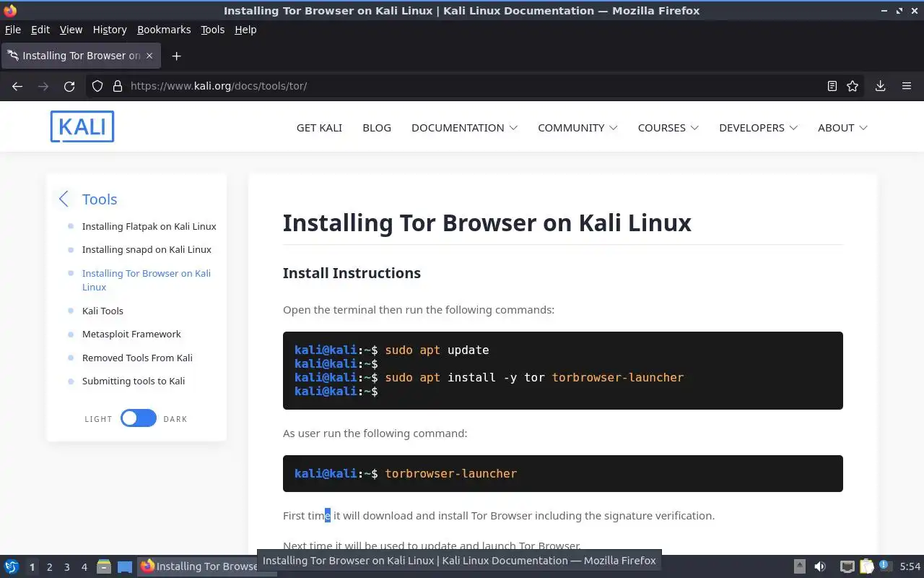Screen dimensions: 924x578
Task: Open the File menu
Action: (13, 30)
